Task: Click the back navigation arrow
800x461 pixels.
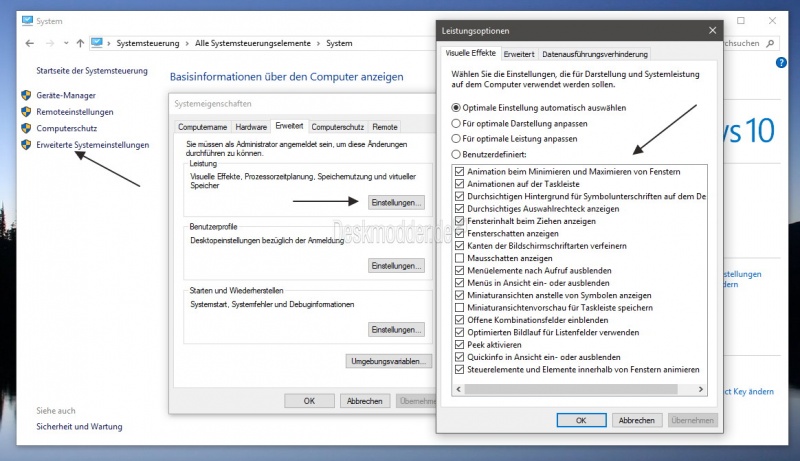Action: [29, 43]
